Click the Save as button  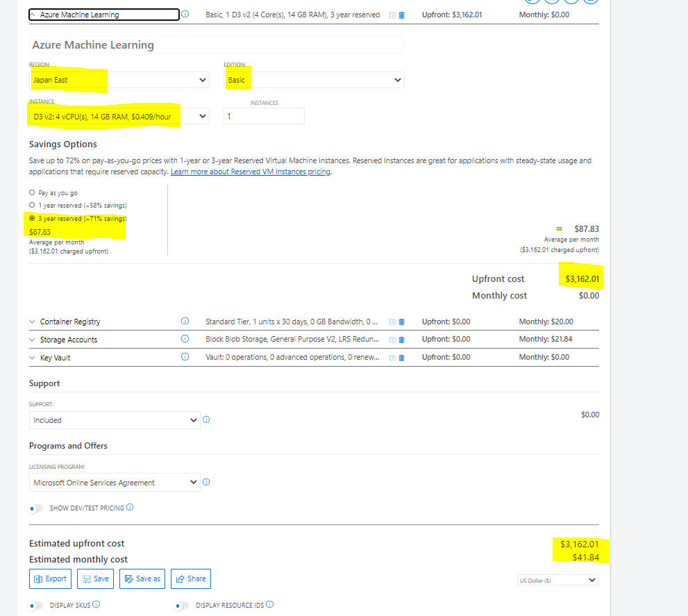(x=142, y=578)
